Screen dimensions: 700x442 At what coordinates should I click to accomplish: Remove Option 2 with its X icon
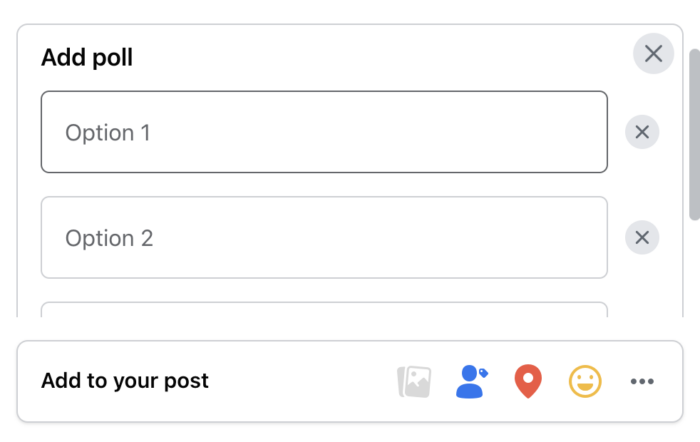click(x=642, y=237)
